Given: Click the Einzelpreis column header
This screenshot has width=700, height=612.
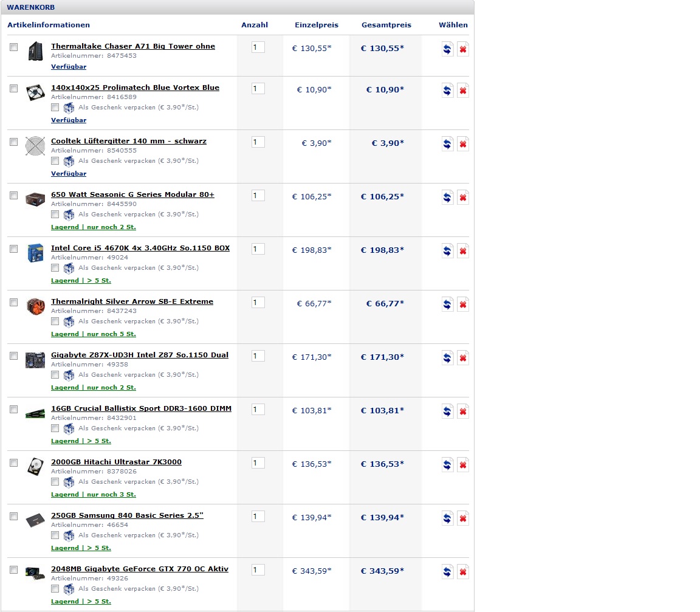Looking at the screenshot, I should (x=317, y=25).
